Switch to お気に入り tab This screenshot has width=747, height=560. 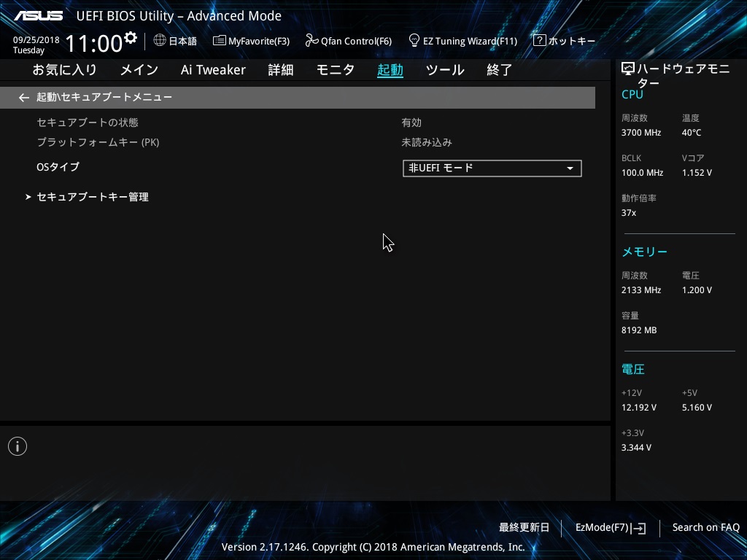[x=65, y=70]
